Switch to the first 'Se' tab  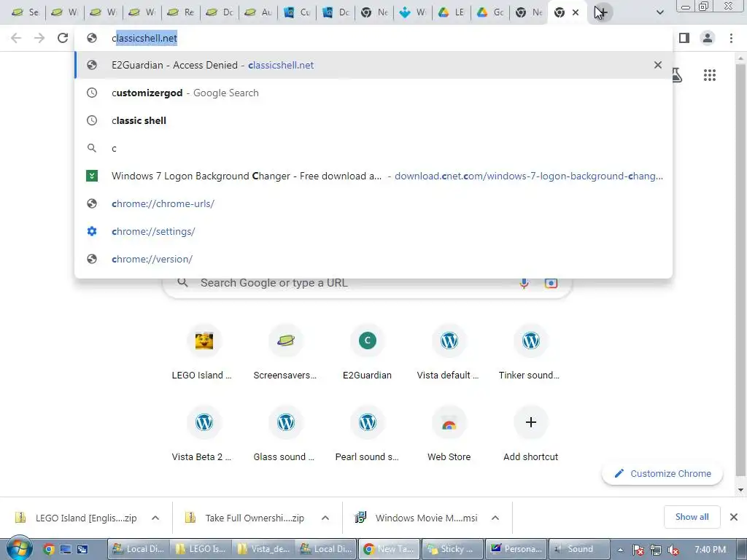point(26,12)
